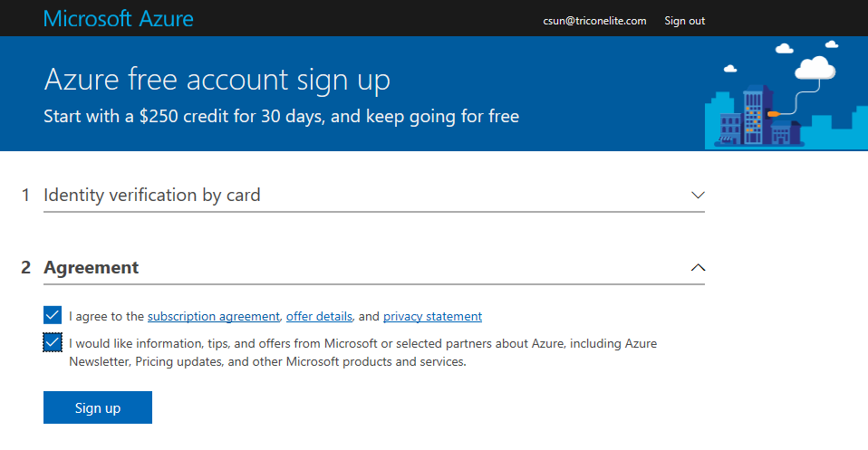Uncheck the subscription agreement consent checkbox

[53, 315]
